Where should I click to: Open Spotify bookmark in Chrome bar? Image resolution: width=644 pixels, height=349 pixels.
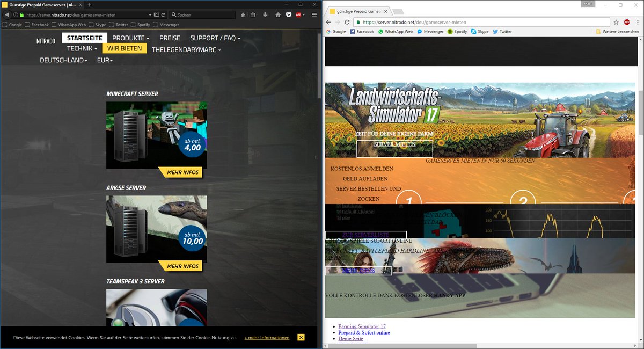[457, 32]
